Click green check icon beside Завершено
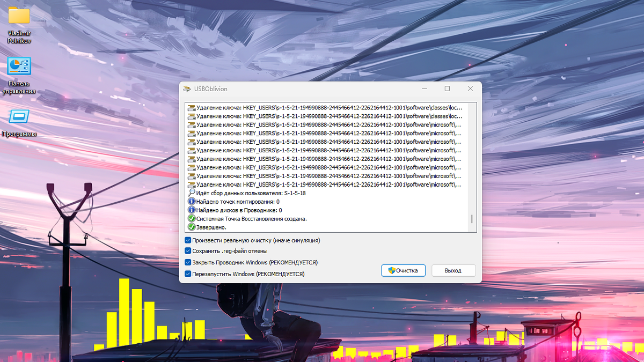The height and width of the screenshot is (362, 644). 192,227
